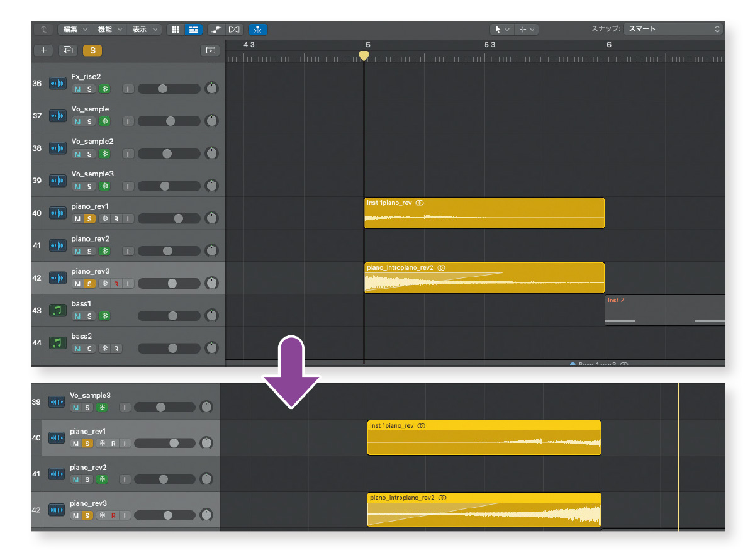Click the leave-folder up arrow button
755x560 pixels.
pyautogui.click(x=43, y=30)
